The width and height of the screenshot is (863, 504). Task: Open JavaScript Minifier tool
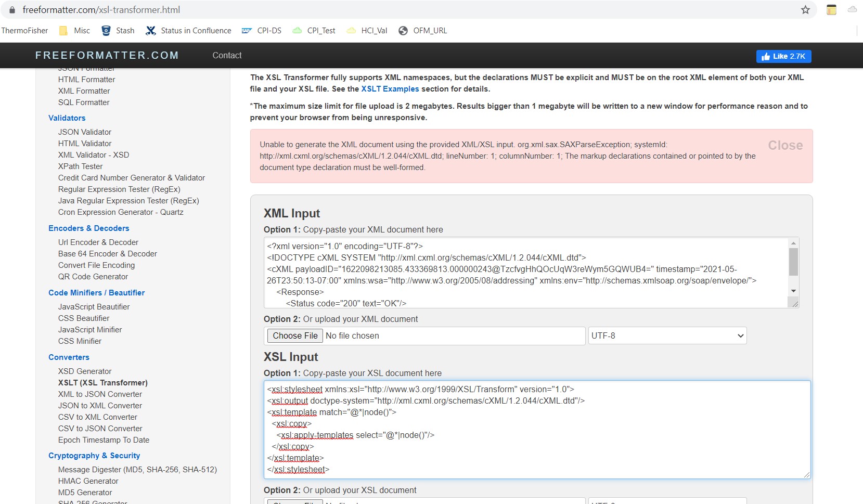(90, 330)
